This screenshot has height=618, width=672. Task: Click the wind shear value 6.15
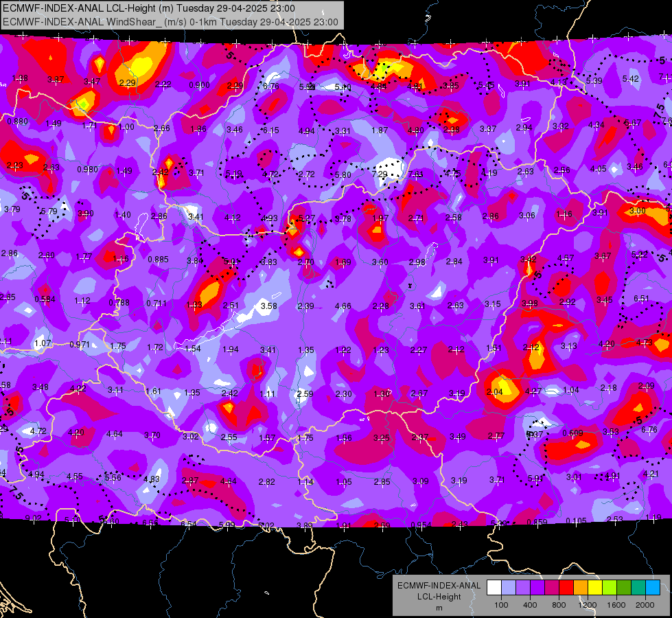click(x=271, y=130)
